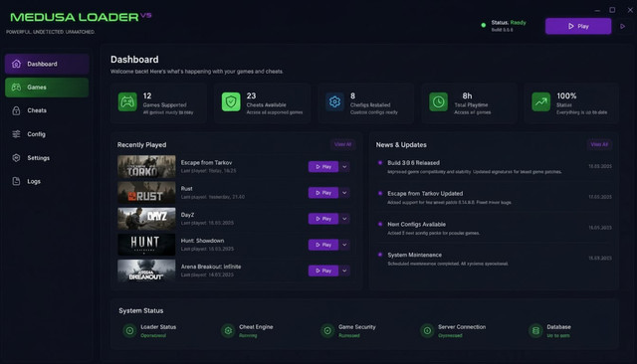637x364 pixels.
Task: Open the Dashboard sidebar item
Action: pyautogui.click(x=47, y=64)
